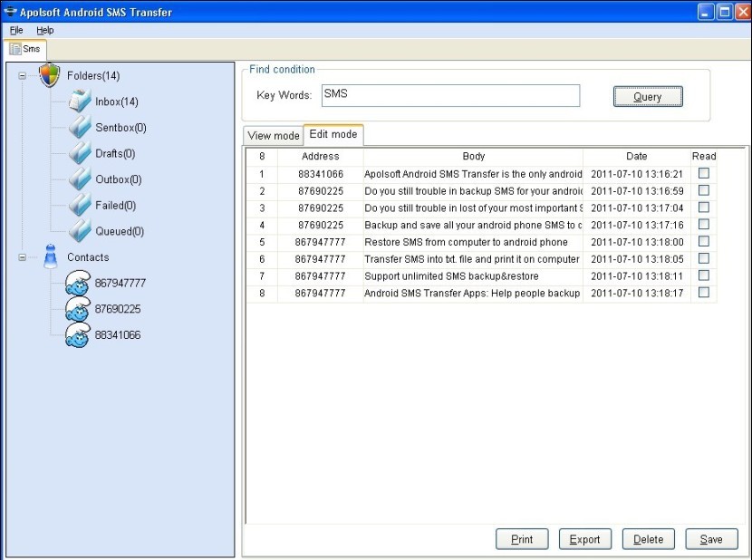Open the File menu
The width and height of the screenshot is (752, 560).
coord(16,30)
